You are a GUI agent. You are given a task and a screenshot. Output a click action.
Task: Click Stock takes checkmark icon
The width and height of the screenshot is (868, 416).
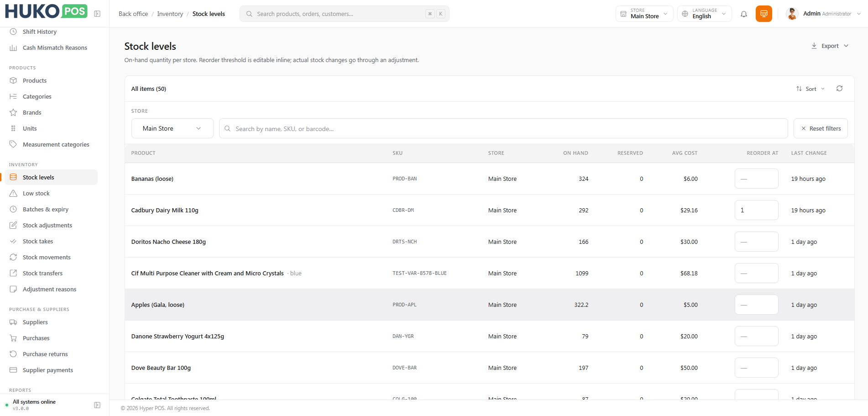pos(13,241)
